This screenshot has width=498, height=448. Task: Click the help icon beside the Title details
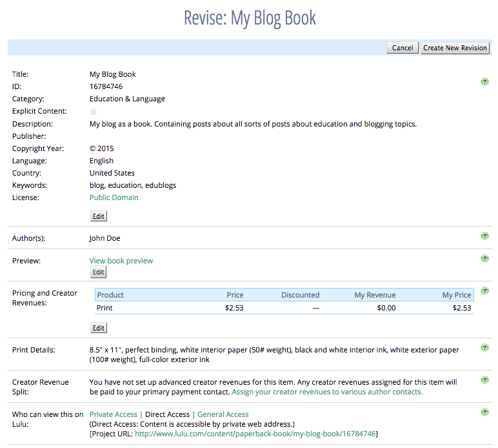tap(484, 82)
